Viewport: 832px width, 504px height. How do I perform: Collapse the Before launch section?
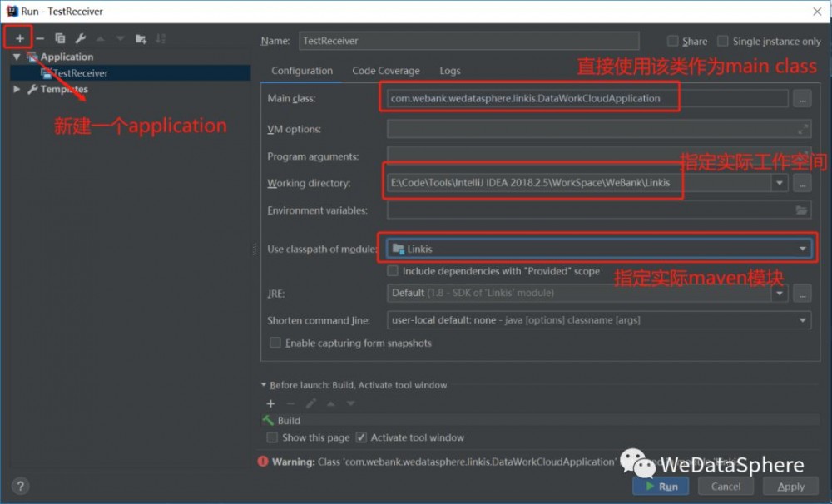(x=264, y=385)
